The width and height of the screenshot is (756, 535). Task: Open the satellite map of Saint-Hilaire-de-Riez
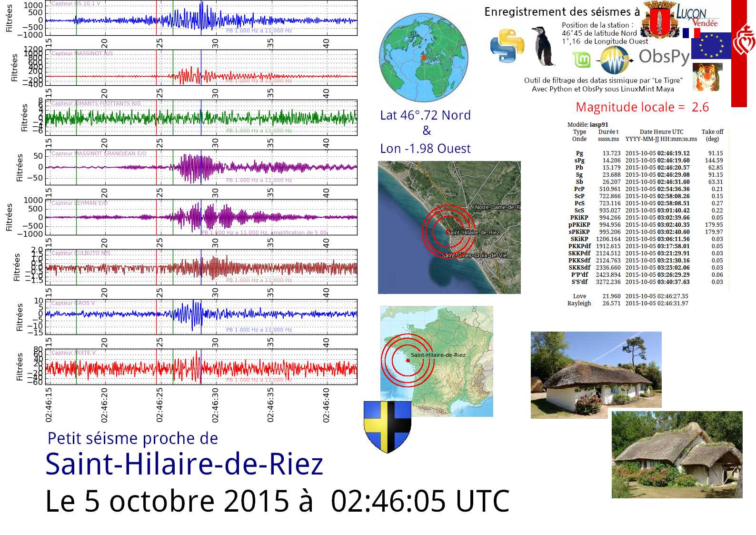coord(449,227)
